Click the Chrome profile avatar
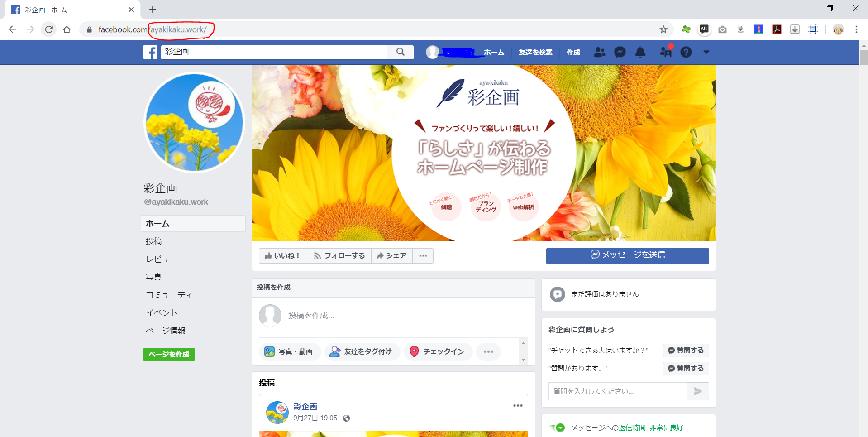Image resolution: width=868 pixels, height=437 pixels. tap(838, 29)
